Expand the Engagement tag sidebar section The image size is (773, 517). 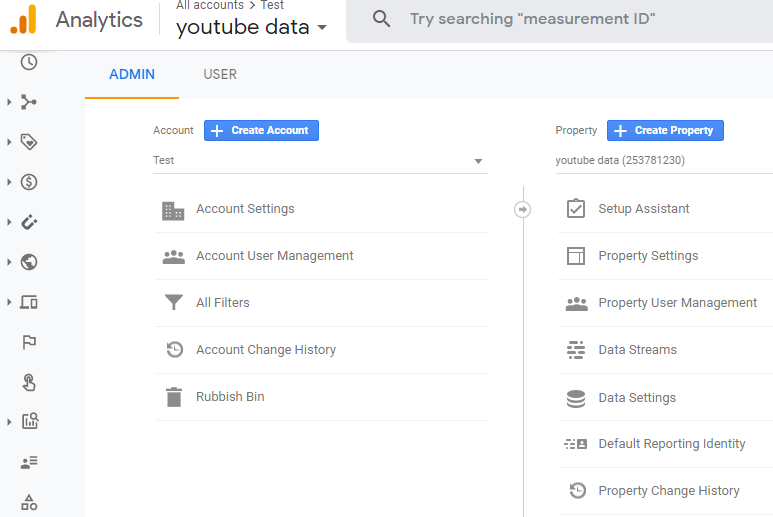(x=10, y=142)
